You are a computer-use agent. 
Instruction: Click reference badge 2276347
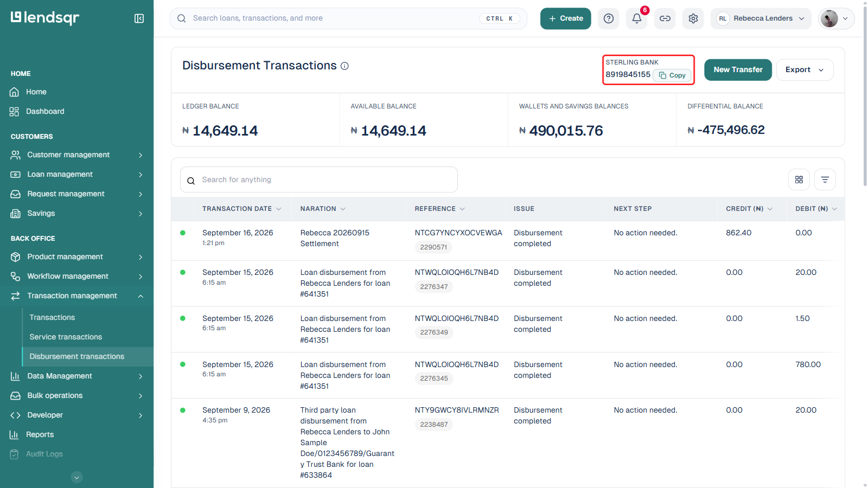pos(434,287)
